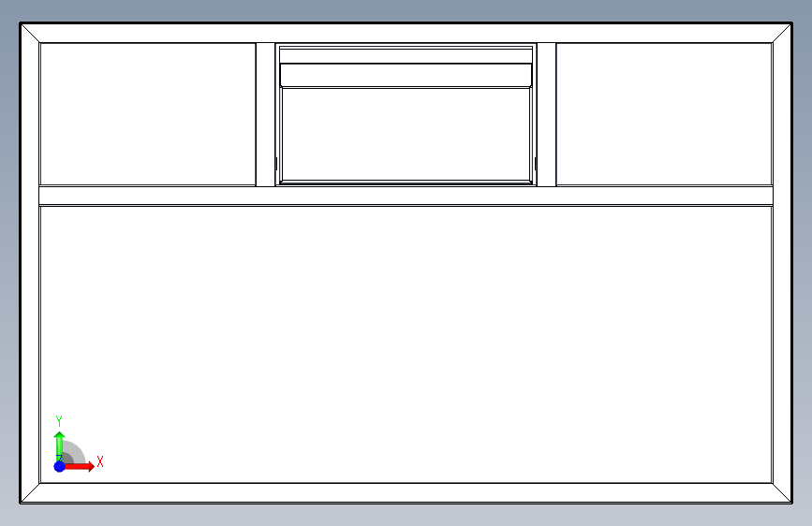Screen dimensions: 812x526
Task: Select the horizontal transom bar
Action: pos(406,196)
